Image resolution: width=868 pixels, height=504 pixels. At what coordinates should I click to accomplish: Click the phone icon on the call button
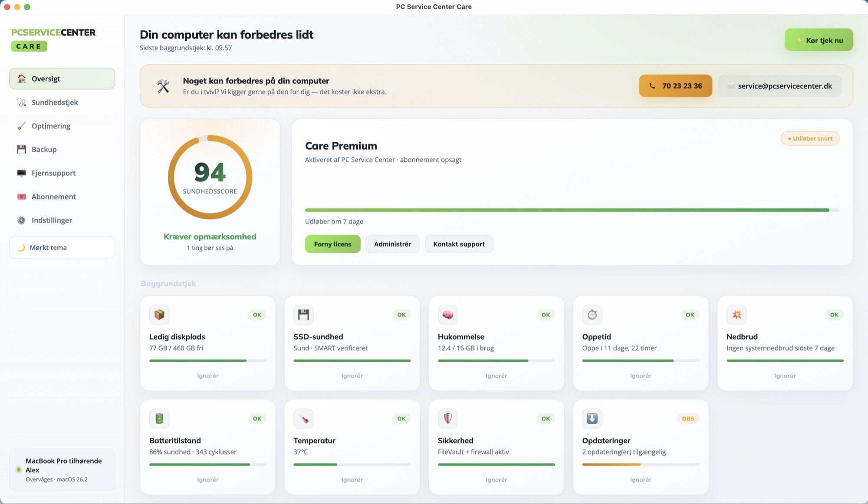(652, 86)
